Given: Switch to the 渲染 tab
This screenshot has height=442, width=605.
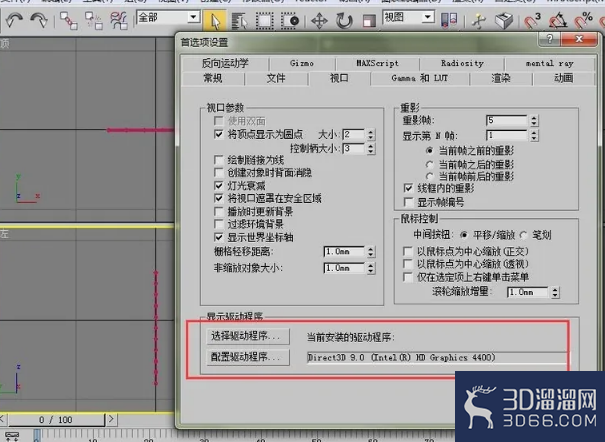Looking at the screenshot, I should point(501,78).
